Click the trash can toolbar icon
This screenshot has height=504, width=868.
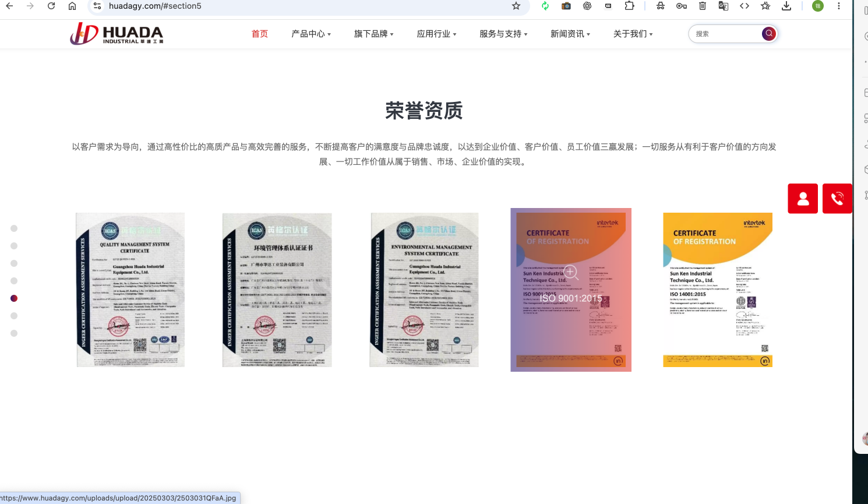(x=703, y=6)
